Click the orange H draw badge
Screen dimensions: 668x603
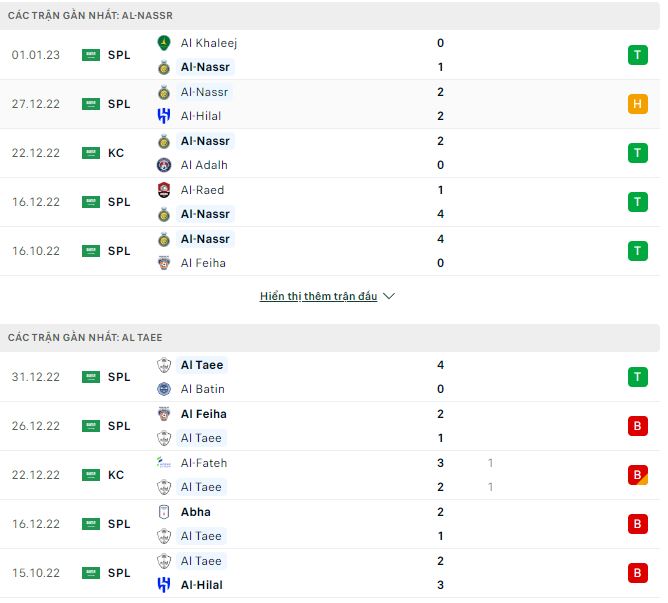coord(637,104)
